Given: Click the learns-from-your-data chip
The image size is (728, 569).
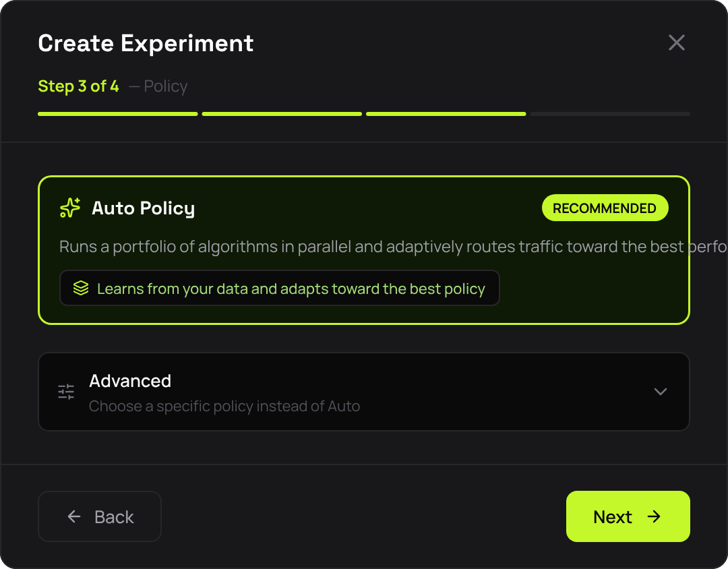Looking at the screenshot, I should (279, 288).
